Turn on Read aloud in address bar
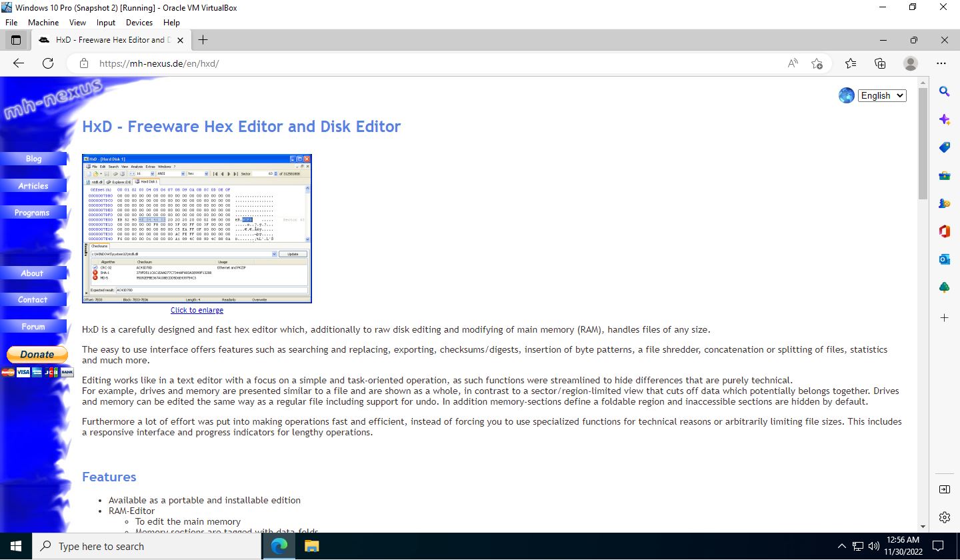 (x=793, y=63)
